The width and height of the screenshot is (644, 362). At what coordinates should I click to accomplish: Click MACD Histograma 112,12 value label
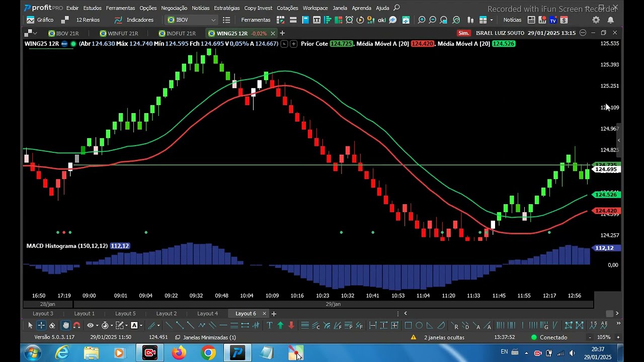120,246
